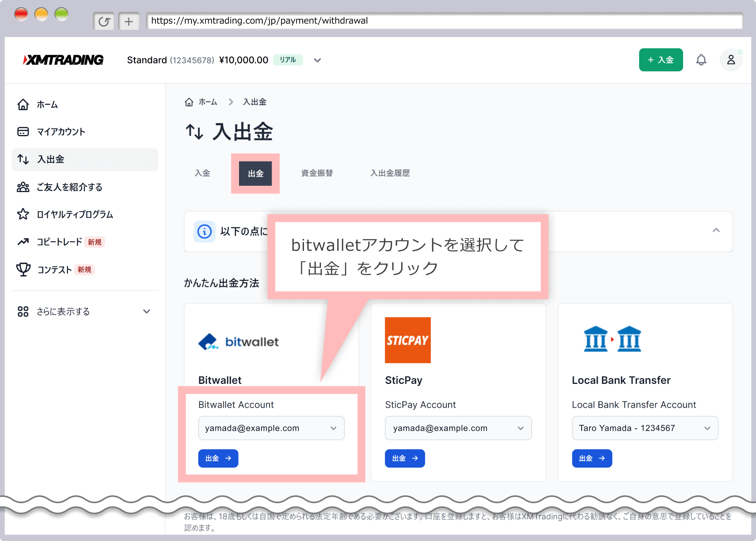Click the bitwallet logo
Screen dimensions: 756x541
pyautogui.click(x=239, y=342)
